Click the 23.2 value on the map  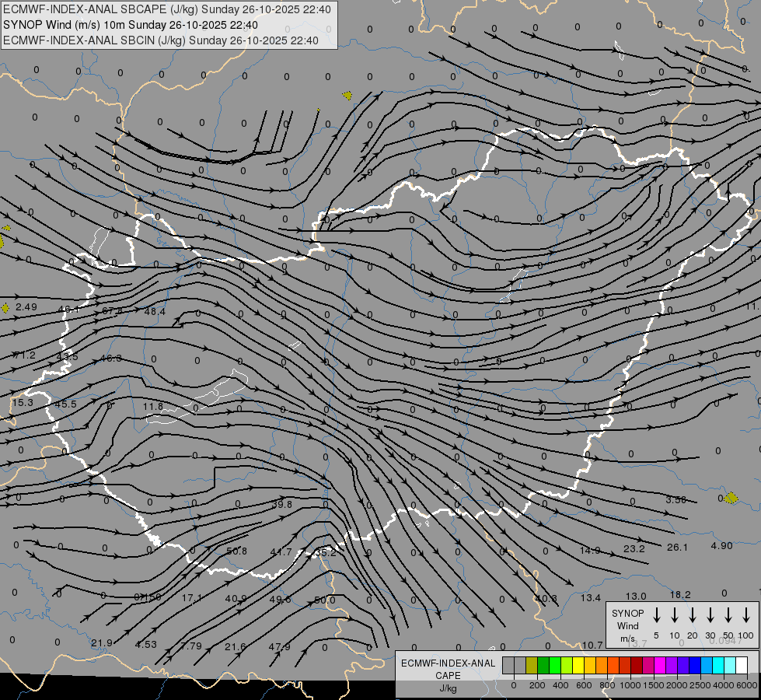click(634, 548)
